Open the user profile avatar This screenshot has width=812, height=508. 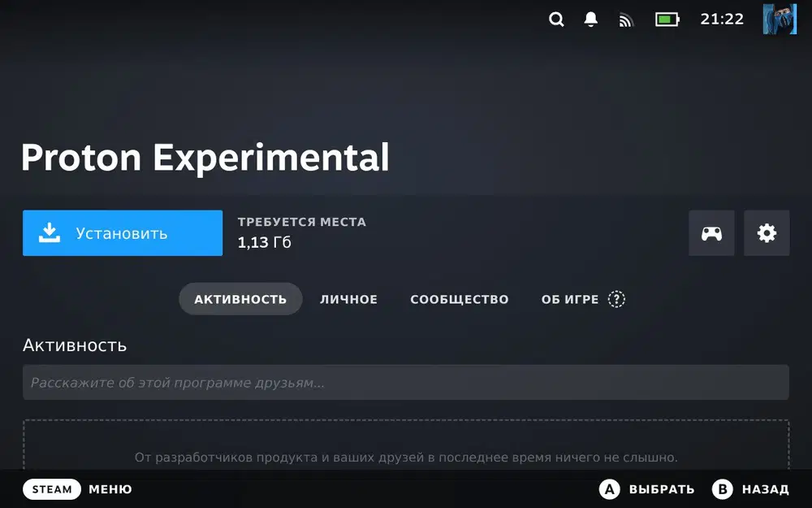coord(780,19)
